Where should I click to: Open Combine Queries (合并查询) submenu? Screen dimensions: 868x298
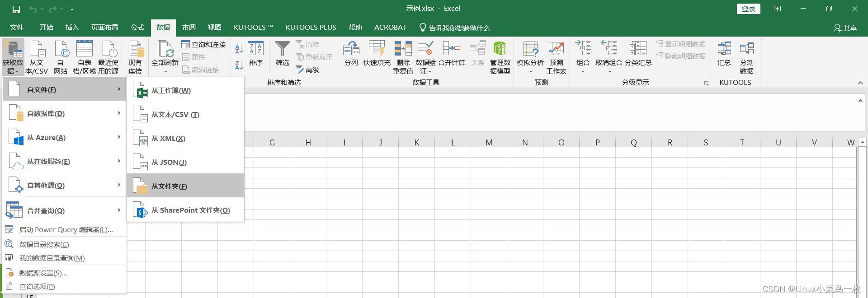click(65, 210)
